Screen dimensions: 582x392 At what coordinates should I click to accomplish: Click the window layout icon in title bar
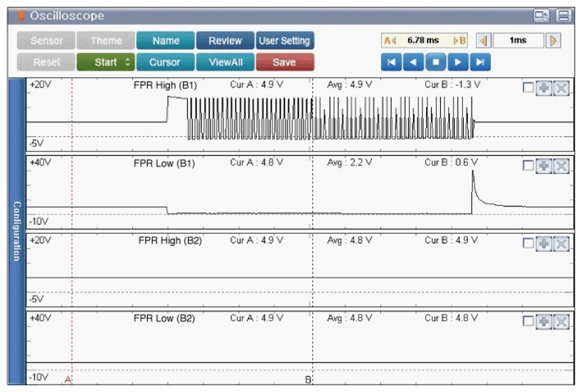coord(541,16)
